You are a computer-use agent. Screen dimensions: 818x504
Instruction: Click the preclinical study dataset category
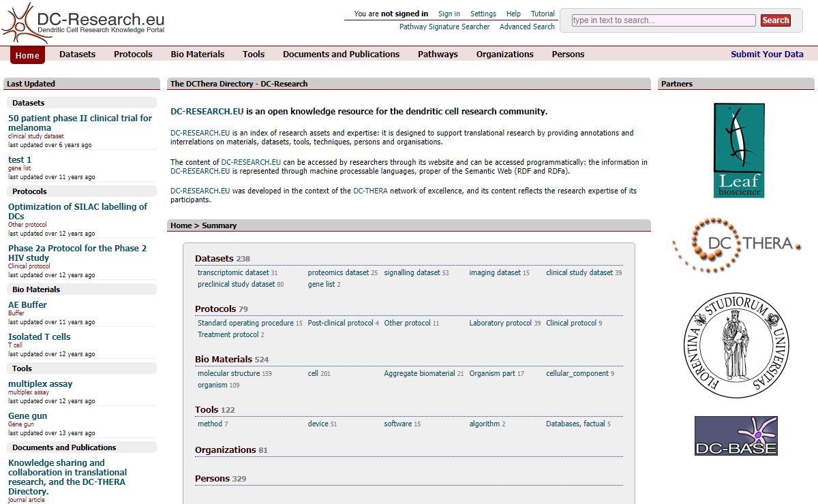237,284
